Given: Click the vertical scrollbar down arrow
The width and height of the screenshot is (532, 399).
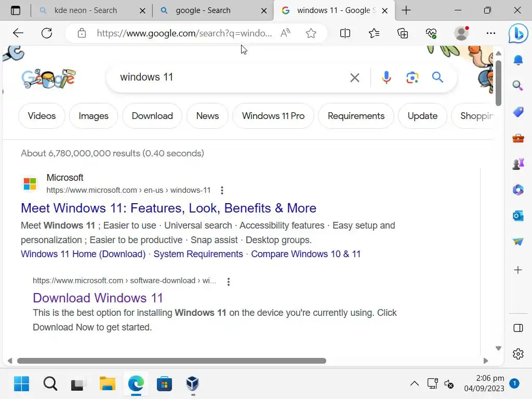Looking at the screenshot, I should [498, 349].
